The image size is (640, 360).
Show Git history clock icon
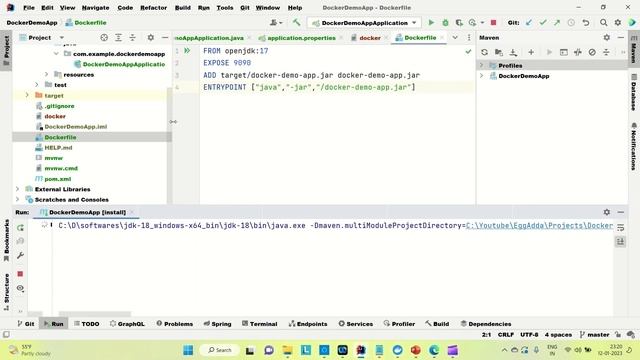(571, 22)
